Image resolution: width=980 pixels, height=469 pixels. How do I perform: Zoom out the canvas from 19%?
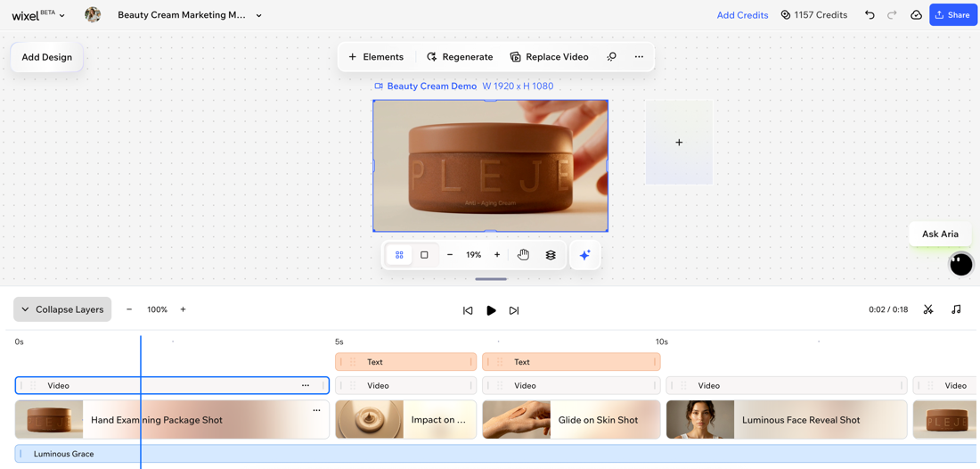click(450, 255)
